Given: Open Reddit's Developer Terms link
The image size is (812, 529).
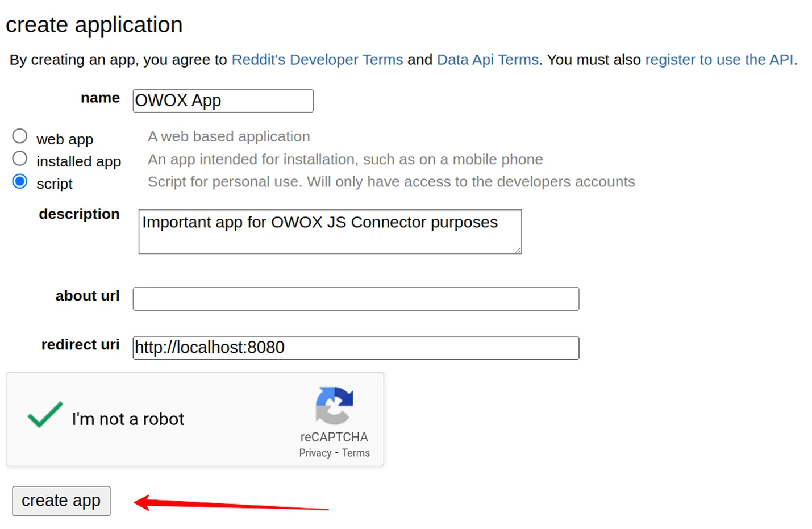Looking at the screenshot, I should coord(317,60).
